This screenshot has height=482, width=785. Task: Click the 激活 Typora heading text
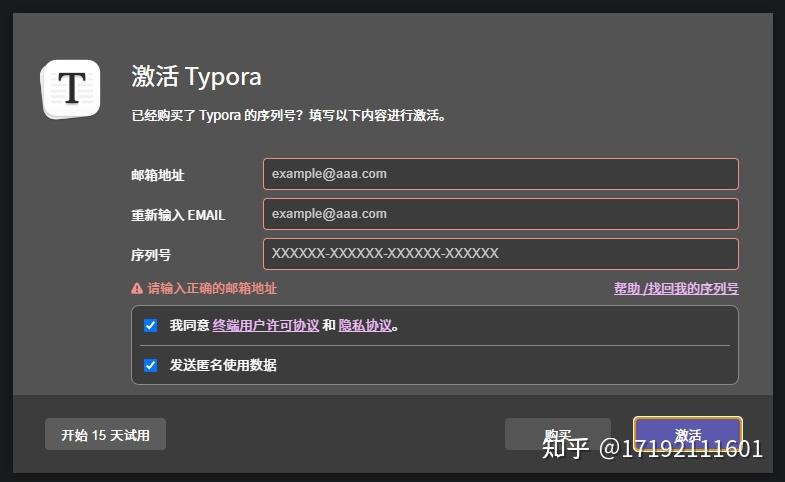[x=196, y=77]
